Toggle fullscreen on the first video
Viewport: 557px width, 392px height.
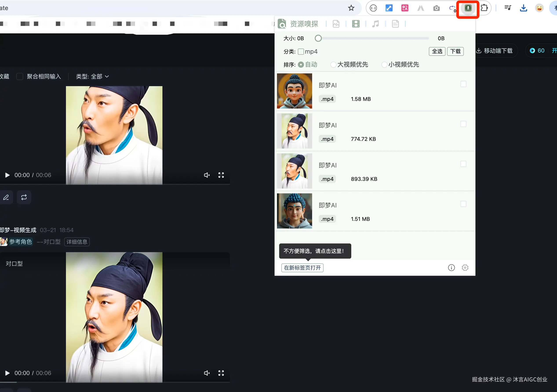(221, 175)
